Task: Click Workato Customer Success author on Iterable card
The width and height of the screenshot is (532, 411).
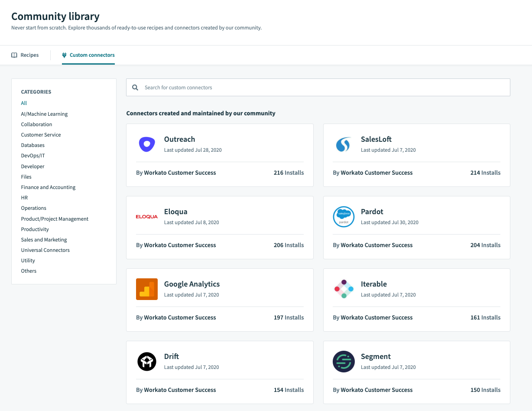Action: tap(376, 317)
